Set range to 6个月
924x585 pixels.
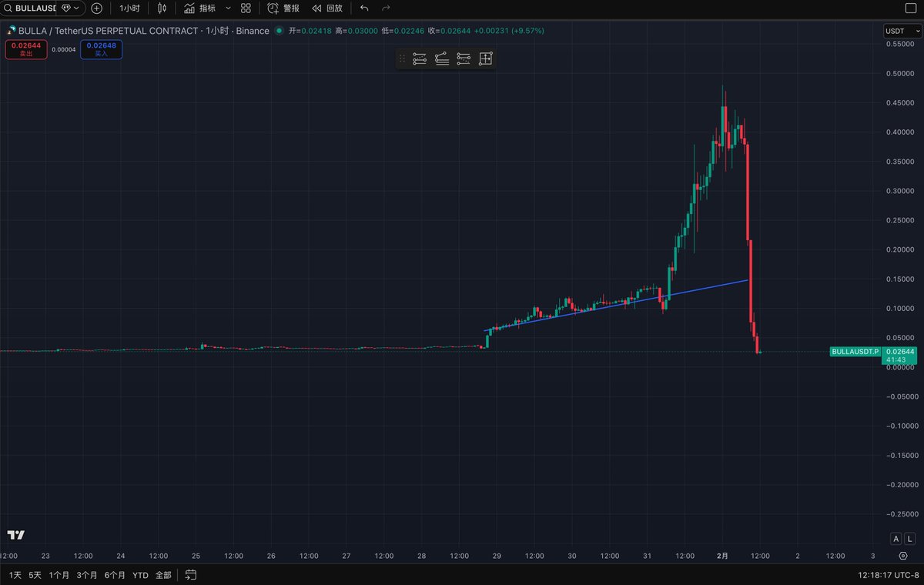point(114,575)
